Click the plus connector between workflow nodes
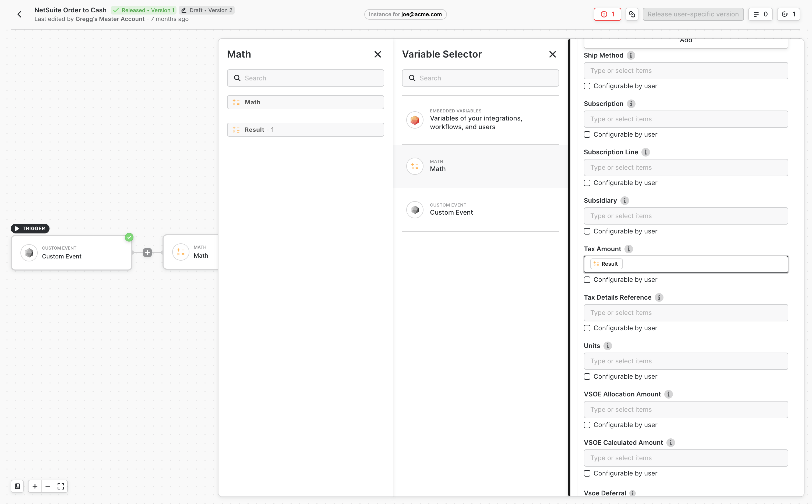 (x=147, y=253)
